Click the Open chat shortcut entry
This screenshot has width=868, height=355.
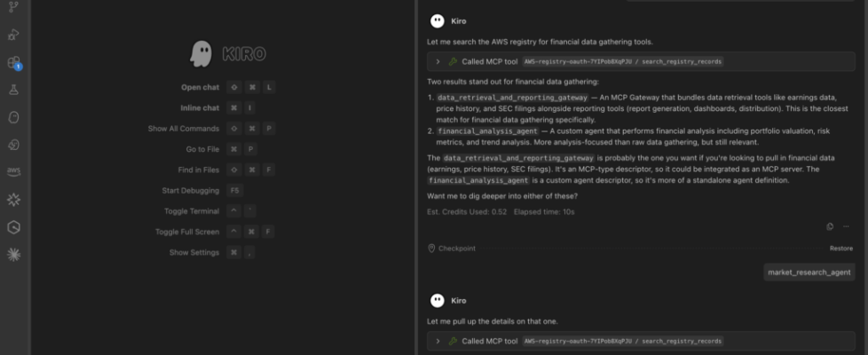[200, 87]
